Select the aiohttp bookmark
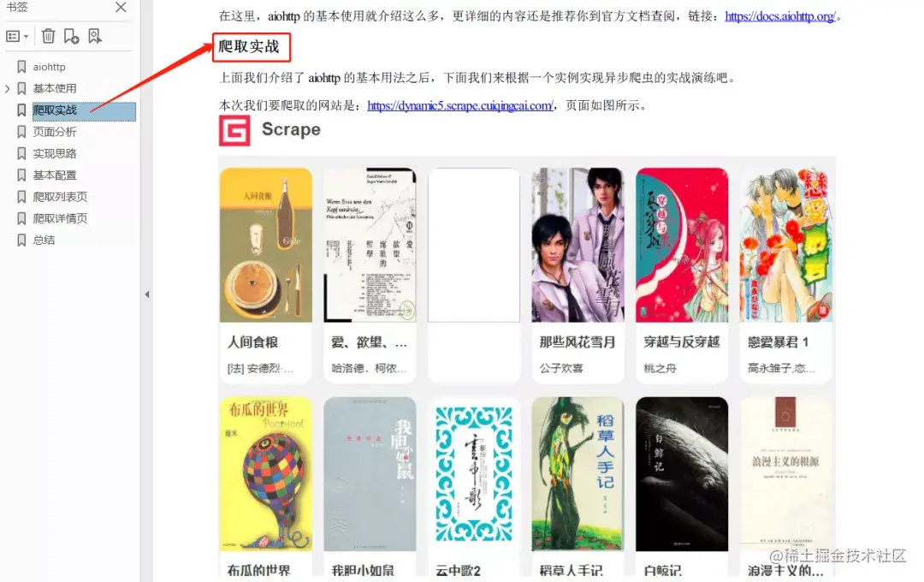 (49, 68)
